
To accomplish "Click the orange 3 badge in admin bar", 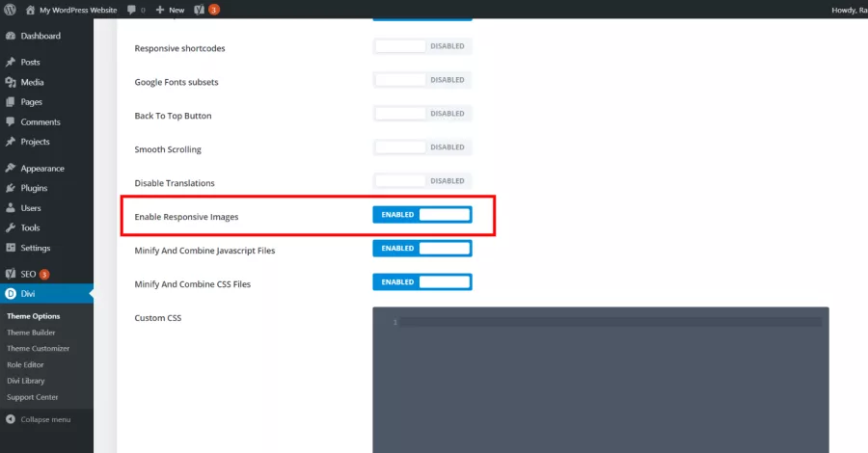I will 214,10.
